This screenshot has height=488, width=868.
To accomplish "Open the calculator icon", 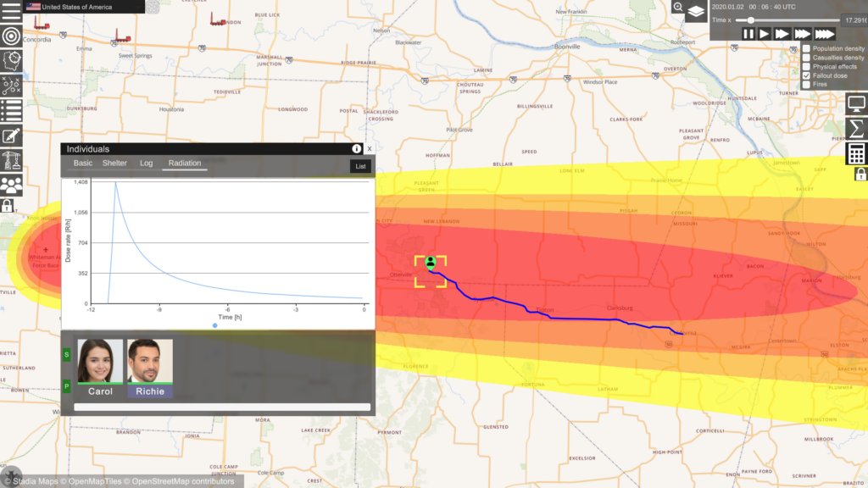I will coord(856,153).
